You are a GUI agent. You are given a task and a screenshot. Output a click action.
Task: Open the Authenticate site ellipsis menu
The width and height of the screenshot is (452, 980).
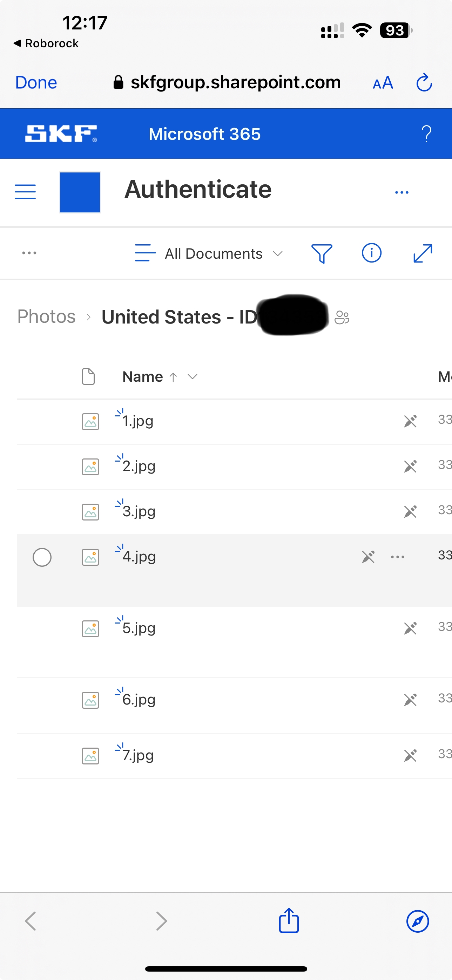tap(402, 192)
